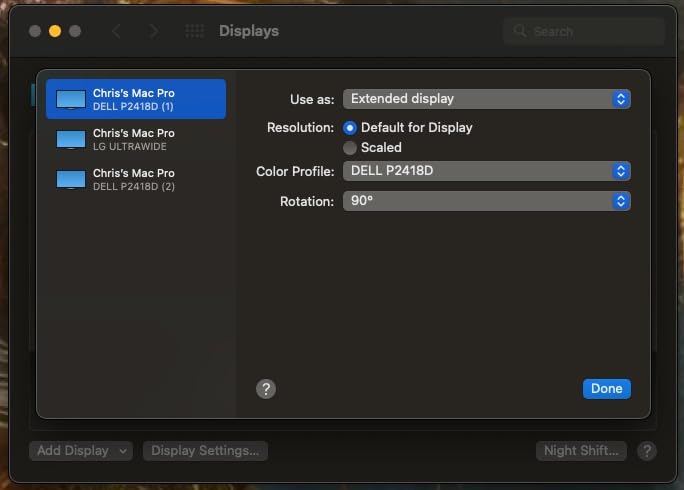This screenshot has width=684, height=490.
Task: Click the Done button
Action: point(606,389)
